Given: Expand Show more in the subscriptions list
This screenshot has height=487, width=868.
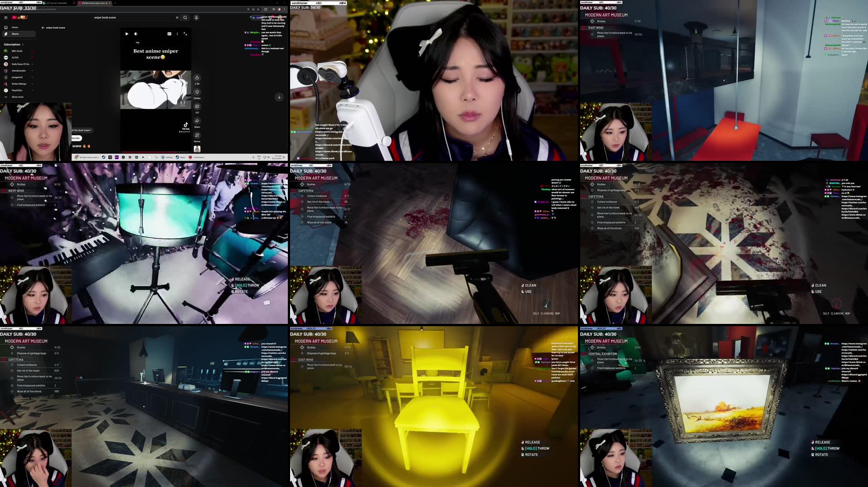Looking at the screenshot, I should coord(18,97).
